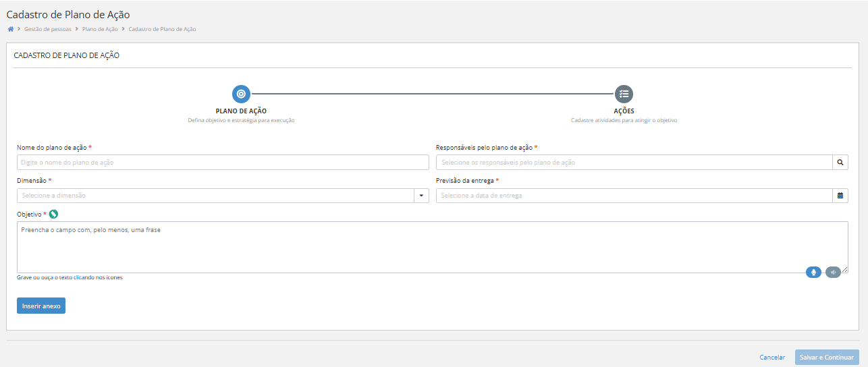Screen dimensions: 868x367
Task: Expand the Dimensão dropdown arrow
Action: click(421, 196)
